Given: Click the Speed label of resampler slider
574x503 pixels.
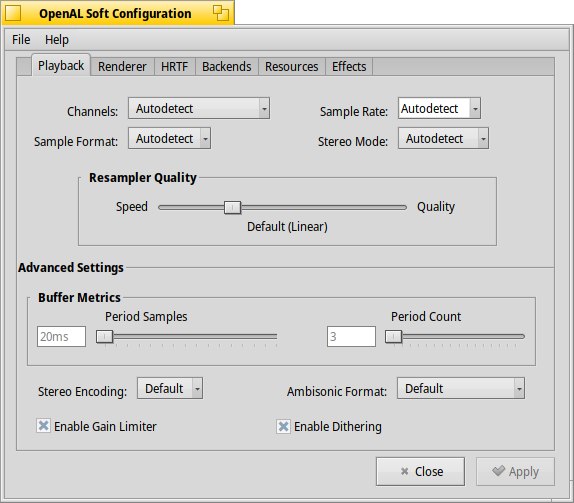Looking at the screenshot, I should [x=132, y=207].
